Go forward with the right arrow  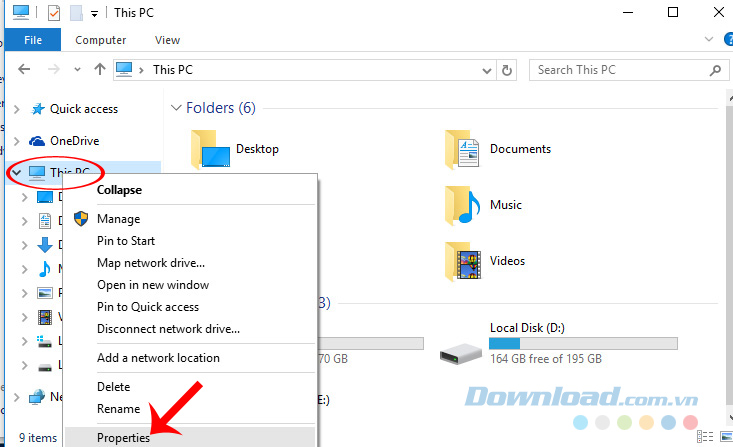[54, 70]
